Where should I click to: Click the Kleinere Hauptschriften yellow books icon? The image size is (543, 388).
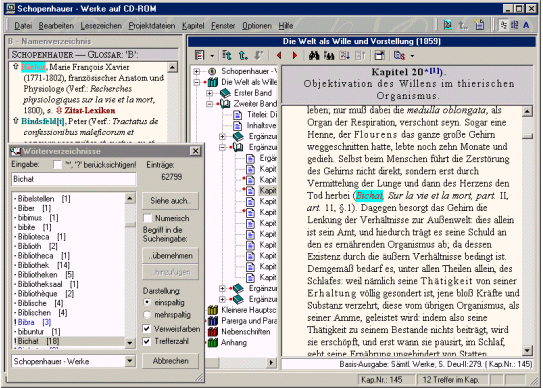213,310
